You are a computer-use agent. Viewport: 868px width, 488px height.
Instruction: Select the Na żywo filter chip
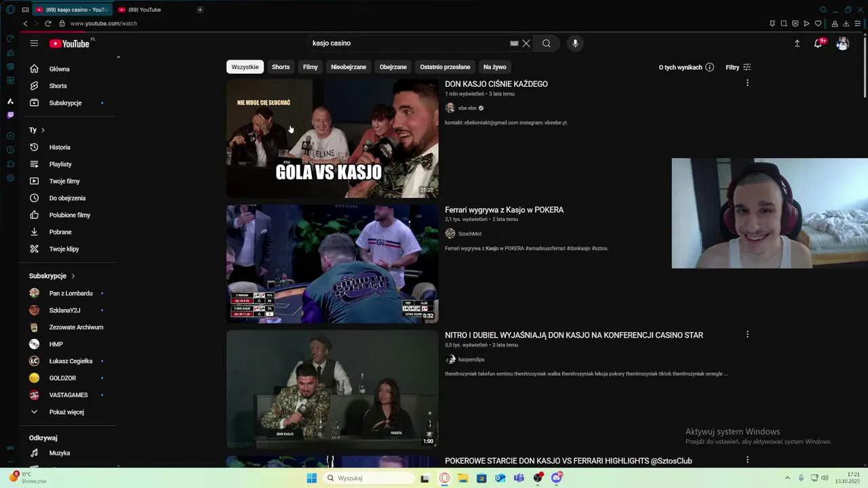(x=495, y=67)
